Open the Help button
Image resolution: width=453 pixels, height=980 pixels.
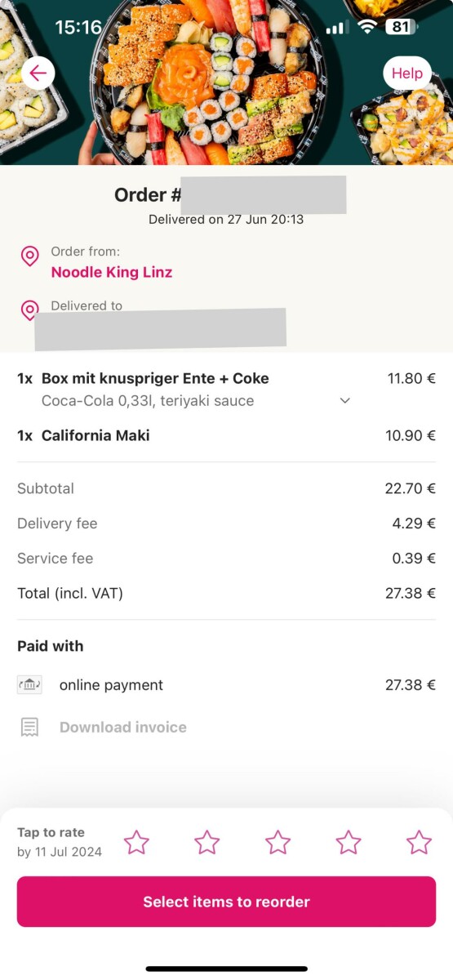(x=407, y=73)
